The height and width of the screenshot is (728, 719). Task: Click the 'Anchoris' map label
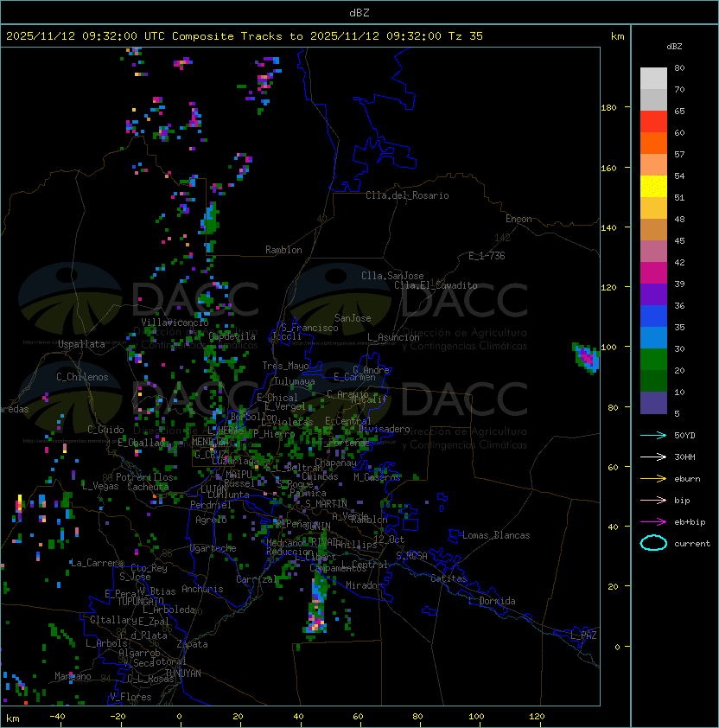(x=202, y=589)
